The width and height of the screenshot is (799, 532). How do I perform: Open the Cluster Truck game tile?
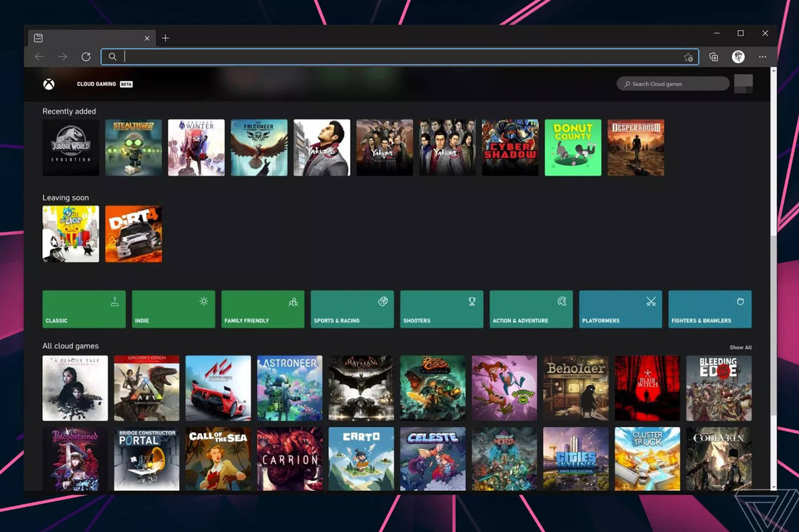click(647, 459)
